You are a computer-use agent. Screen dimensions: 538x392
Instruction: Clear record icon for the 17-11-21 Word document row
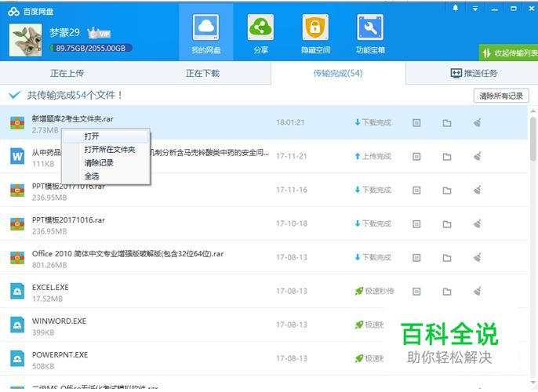click(478, 156)
